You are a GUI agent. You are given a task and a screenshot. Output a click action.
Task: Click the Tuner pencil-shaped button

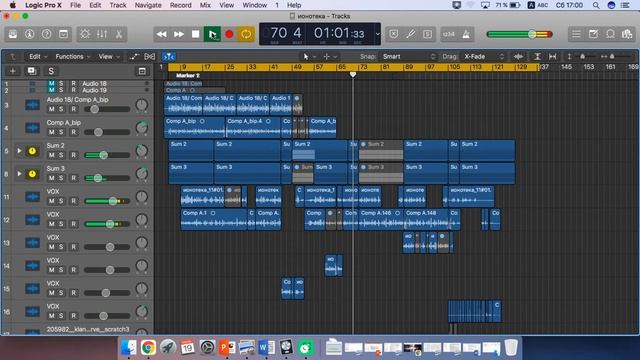(x=411, y=34)
